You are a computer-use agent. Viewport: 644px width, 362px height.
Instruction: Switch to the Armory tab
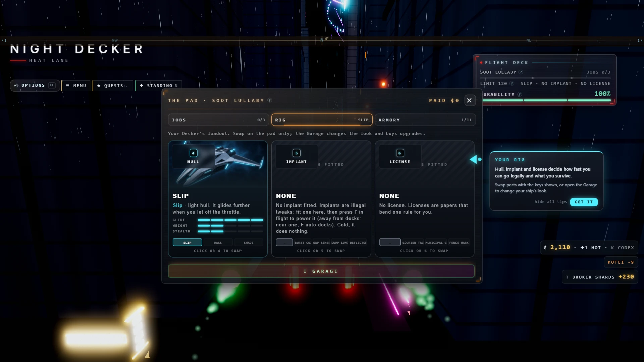[425, 120]
